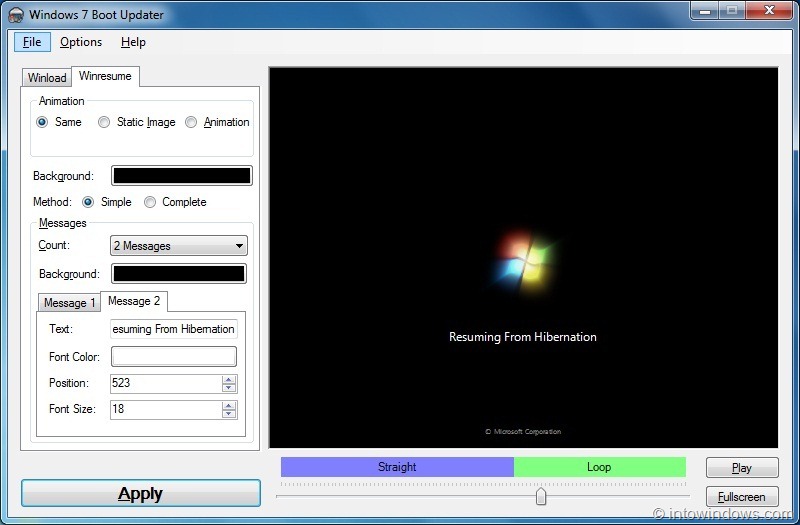800x525 pixels.
Task: Open the Font Color swatch
Action: pos(174,357)
